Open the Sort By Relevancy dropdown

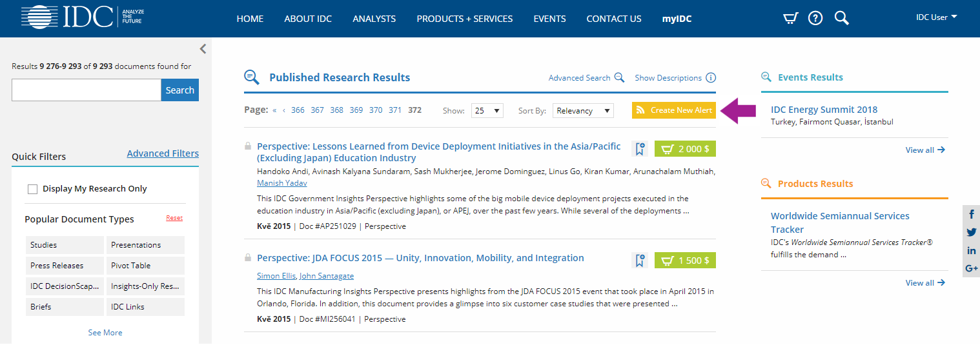583,110
